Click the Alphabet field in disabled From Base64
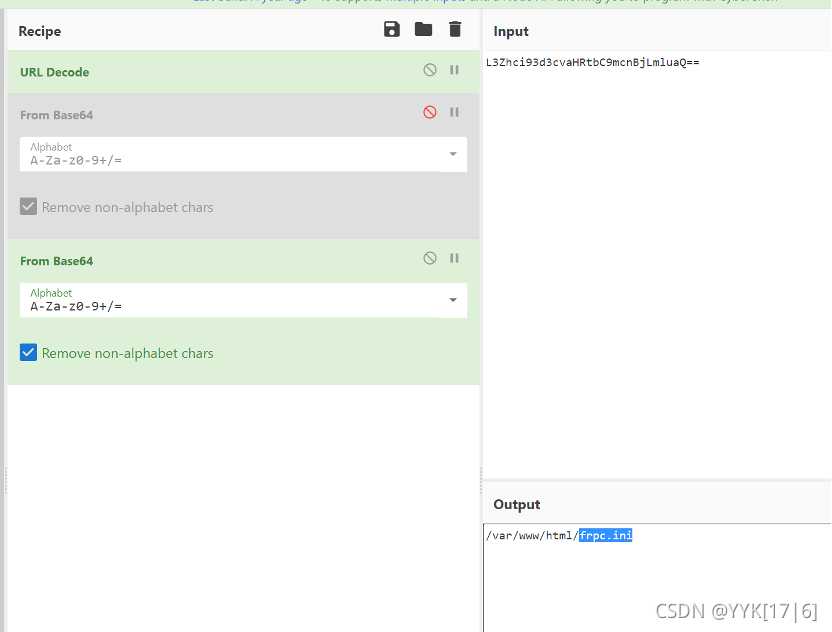The height and width of the screenshot is (632, 832). tap(243, 154)
